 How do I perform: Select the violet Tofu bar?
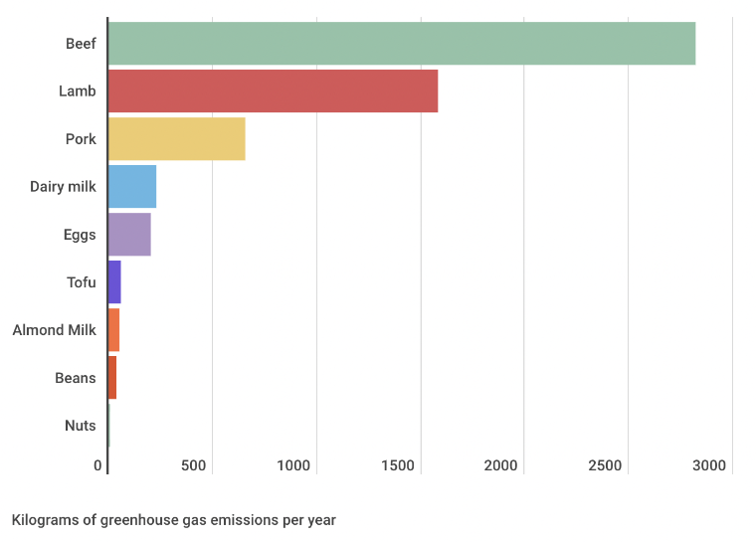click(x=114, y=282)
